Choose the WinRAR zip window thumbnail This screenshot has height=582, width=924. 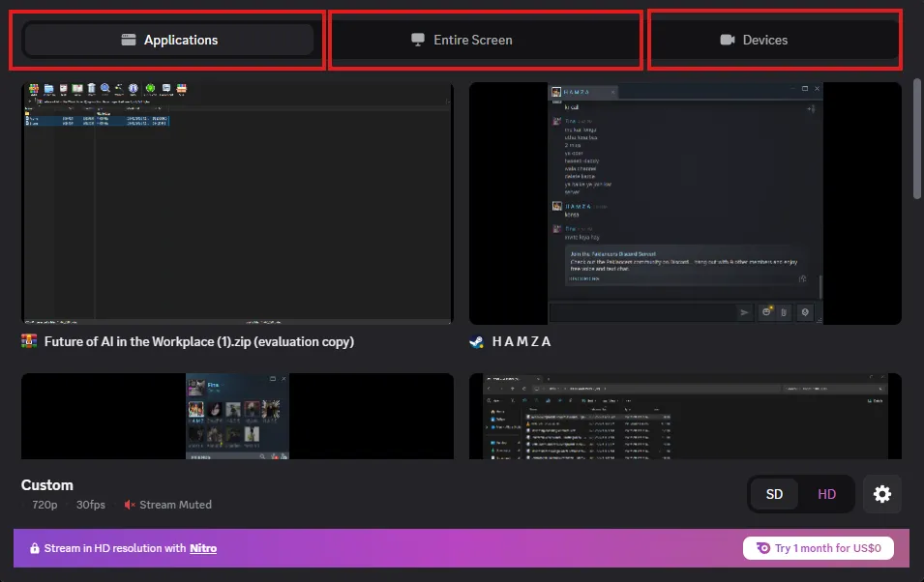coord(237,203)
